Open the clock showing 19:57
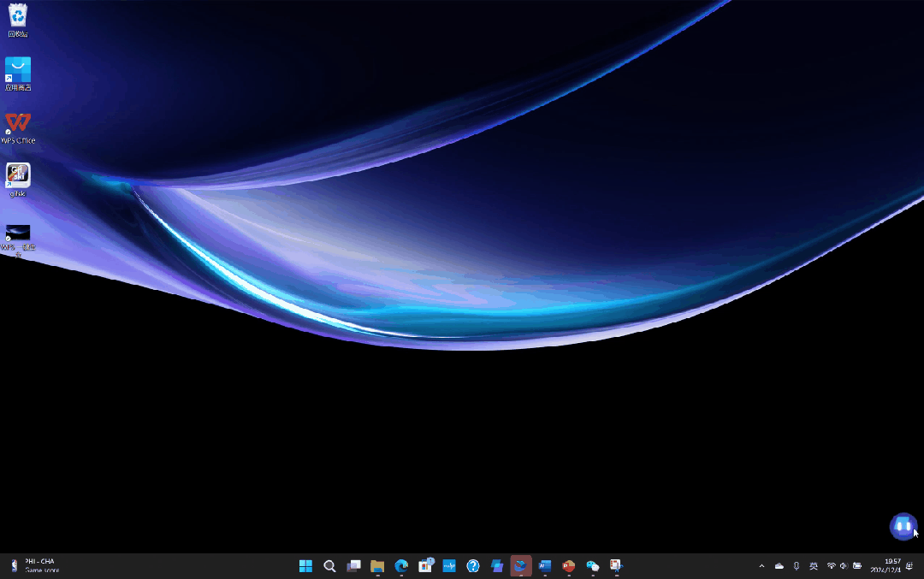The image size is (924, 579). pyautogui.click(x=885, y=565)
